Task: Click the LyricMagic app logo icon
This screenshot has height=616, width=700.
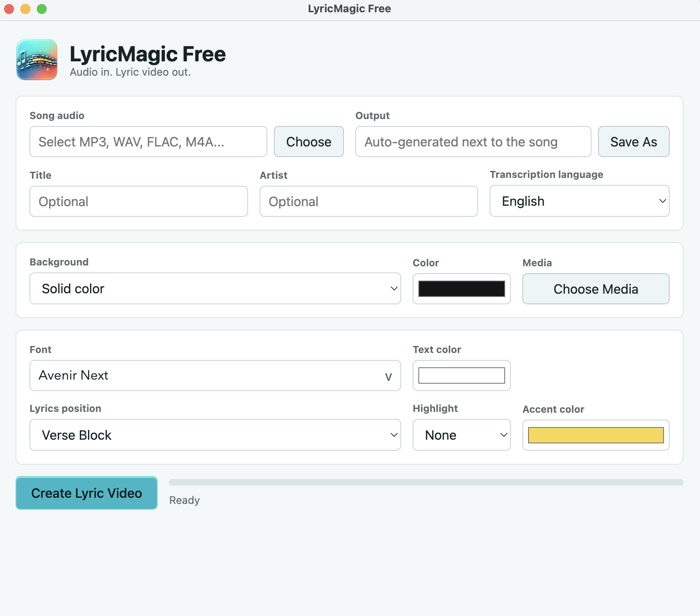Action: point(37,60)
